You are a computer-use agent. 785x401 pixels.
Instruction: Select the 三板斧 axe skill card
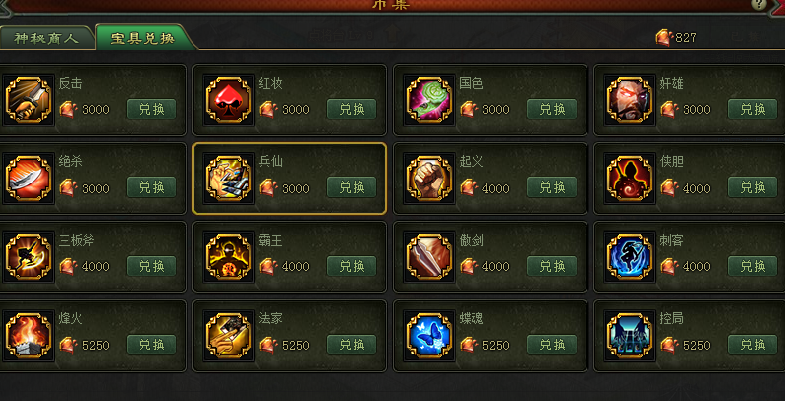click(93, 257)
